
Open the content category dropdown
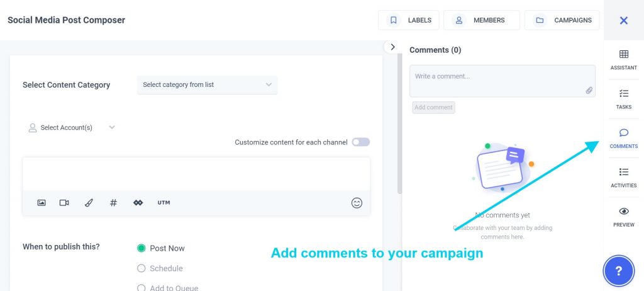pos(207,85)
